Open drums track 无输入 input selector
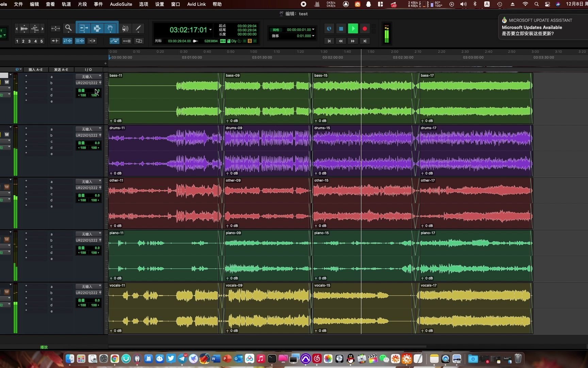 (x=88, y=129)
